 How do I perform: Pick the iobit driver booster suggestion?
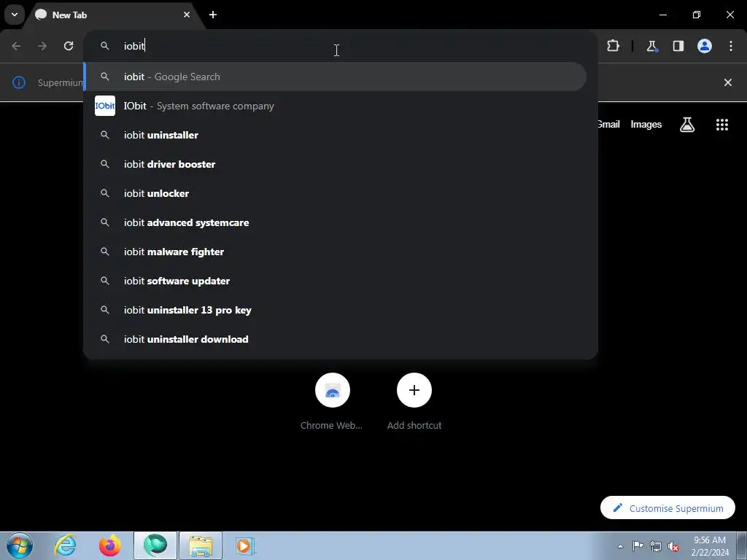[336, 164]
